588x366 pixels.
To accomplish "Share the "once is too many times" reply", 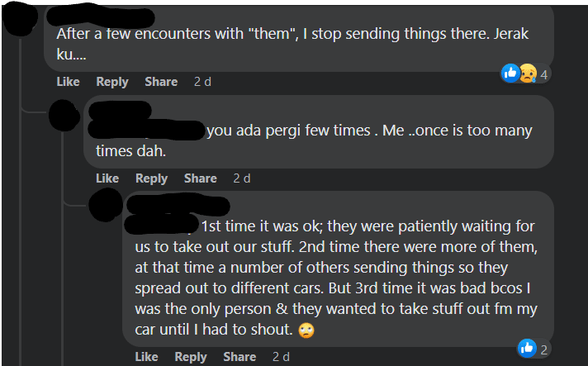I will tap(201, 178).
